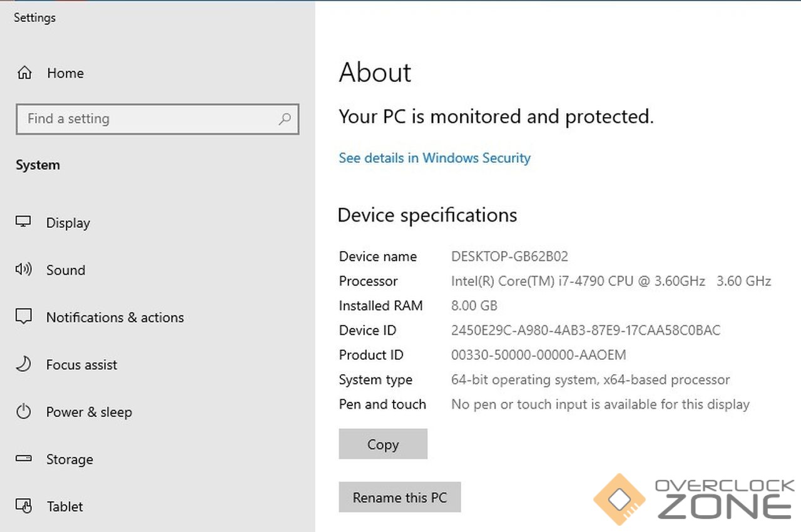Viewport: 801px width, 532px height.
Task: Click the Storage drive icon
Action: pos(24,459)
